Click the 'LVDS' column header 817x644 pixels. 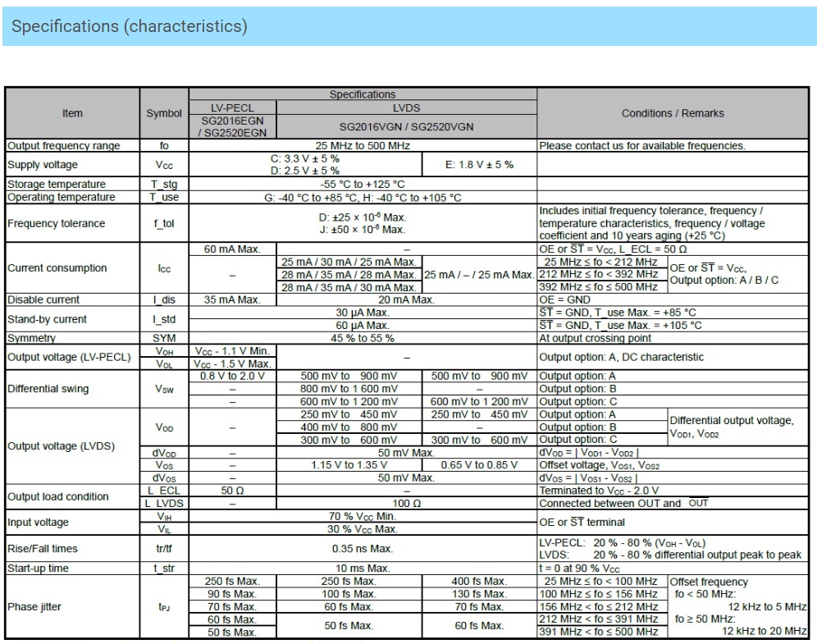(406, 107)
